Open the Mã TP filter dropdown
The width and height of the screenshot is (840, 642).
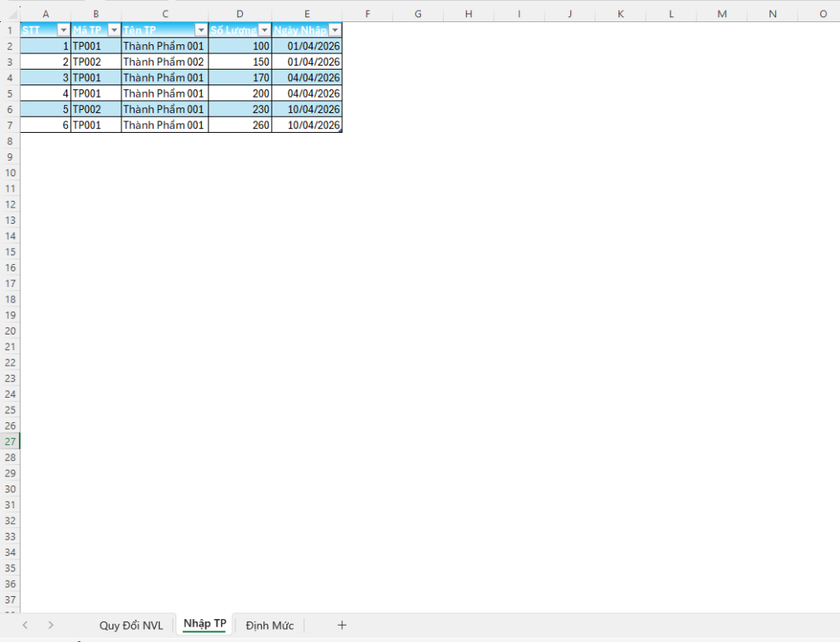[x=114, y=30]
